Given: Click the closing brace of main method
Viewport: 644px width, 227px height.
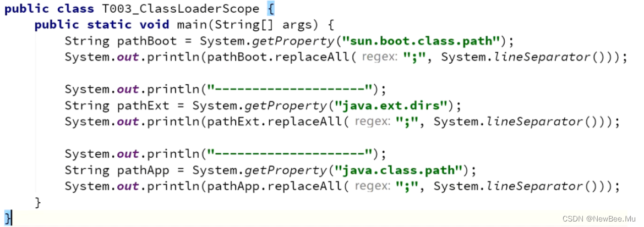Looking at the screenshot, I should pos(38,202).
